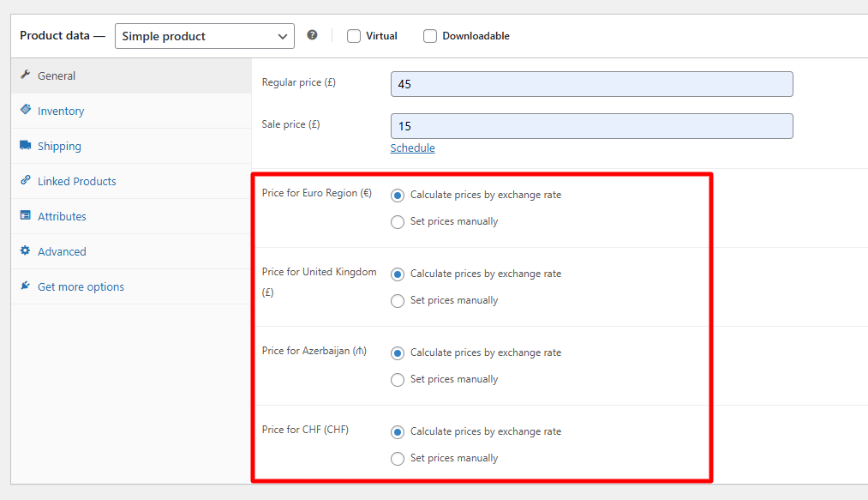Choose Set prices manually for United Kingdom
868x500 pixels.
pos(398,301)
